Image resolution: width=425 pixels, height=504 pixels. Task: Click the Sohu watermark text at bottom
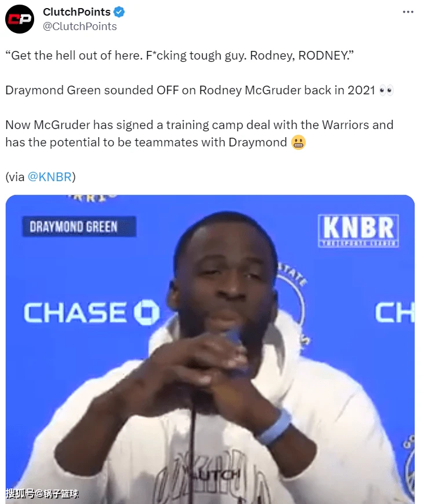42,494
